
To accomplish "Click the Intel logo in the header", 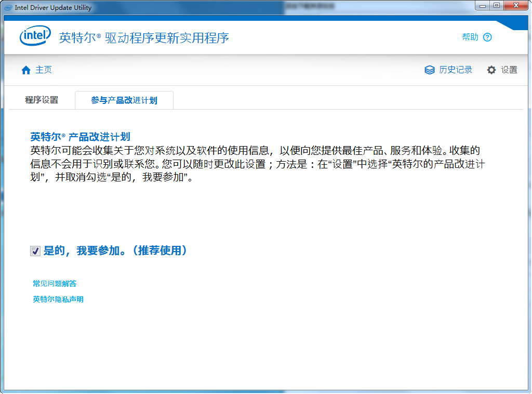I will click(35, 37).
